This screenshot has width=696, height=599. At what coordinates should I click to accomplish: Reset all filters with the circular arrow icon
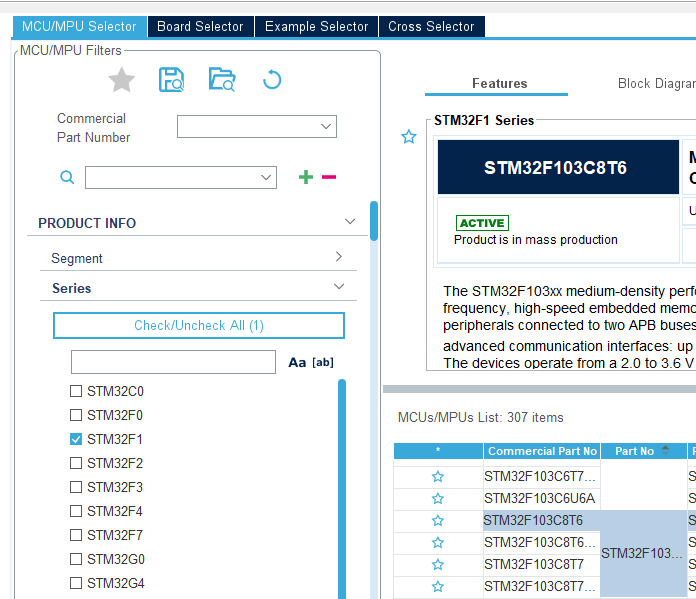(272, 80)
